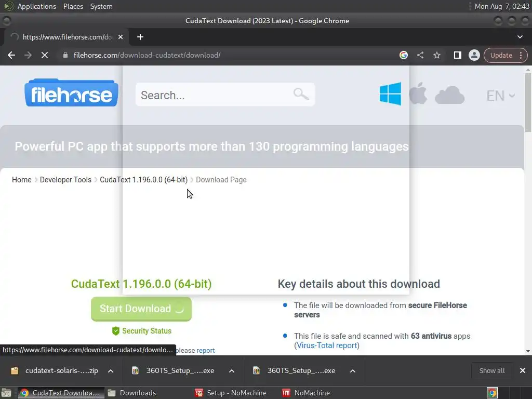Viewport: 532px width, 399px height.
Task: Select the cloud web apps icon
Action: point(449,95)
